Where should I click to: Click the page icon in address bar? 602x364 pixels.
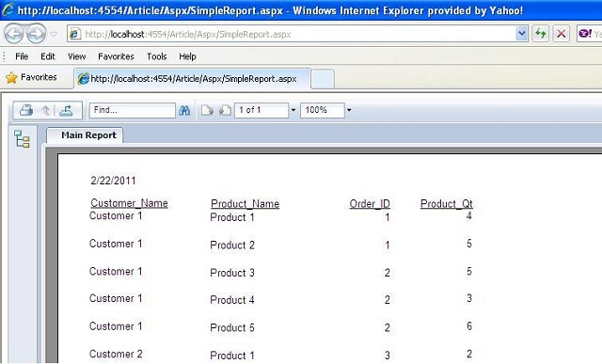click(74, 34)
